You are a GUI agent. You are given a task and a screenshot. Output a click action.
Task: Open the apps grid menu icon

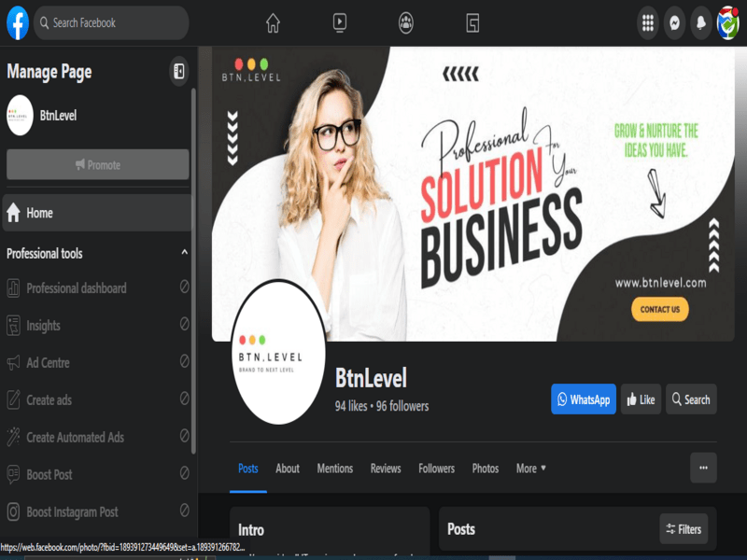pyautogui.click(x=647, y=23)
